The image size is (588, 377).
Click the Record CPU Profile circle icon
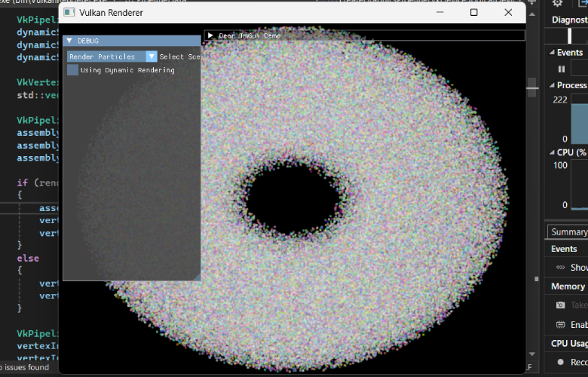coord(561,362)
